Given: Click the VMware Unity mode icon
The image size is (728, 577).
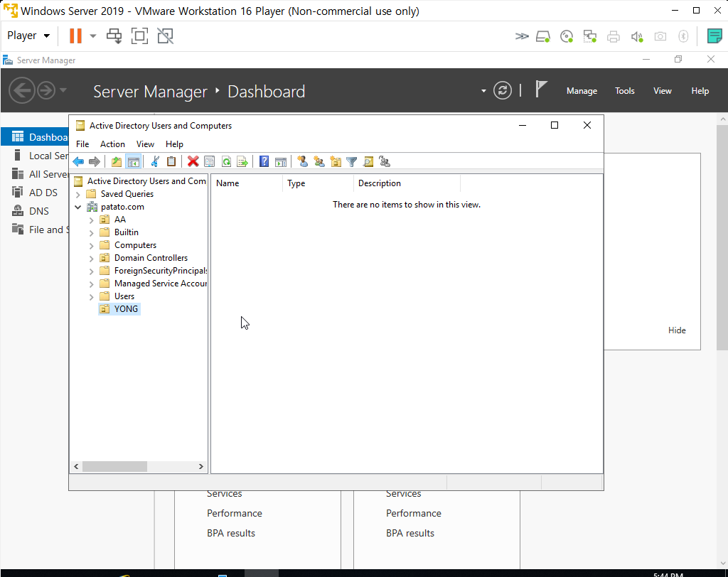Looking at the screenshot, I should point(165,36).
